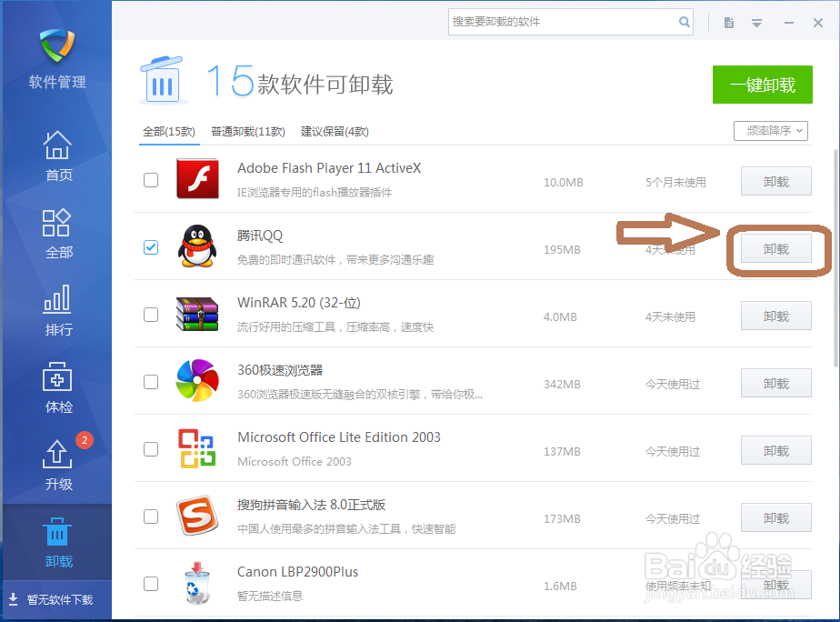Minimize the software manager window

[788, 23]
